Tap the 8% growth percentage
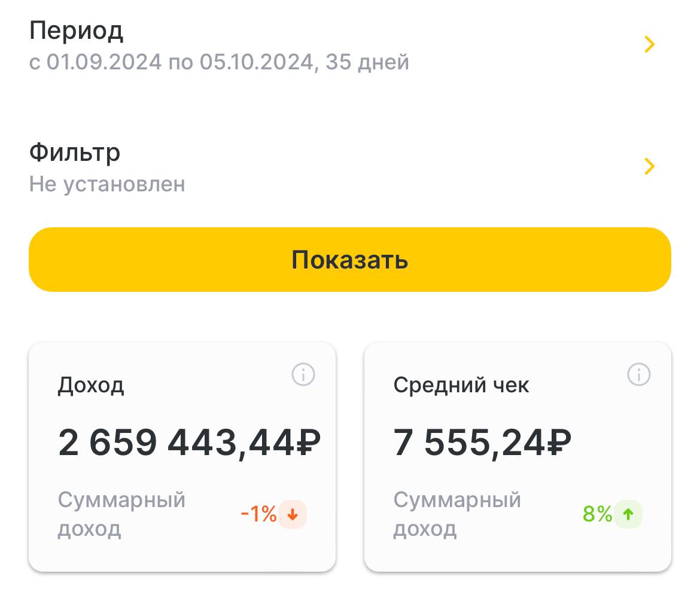 (597, 514)
